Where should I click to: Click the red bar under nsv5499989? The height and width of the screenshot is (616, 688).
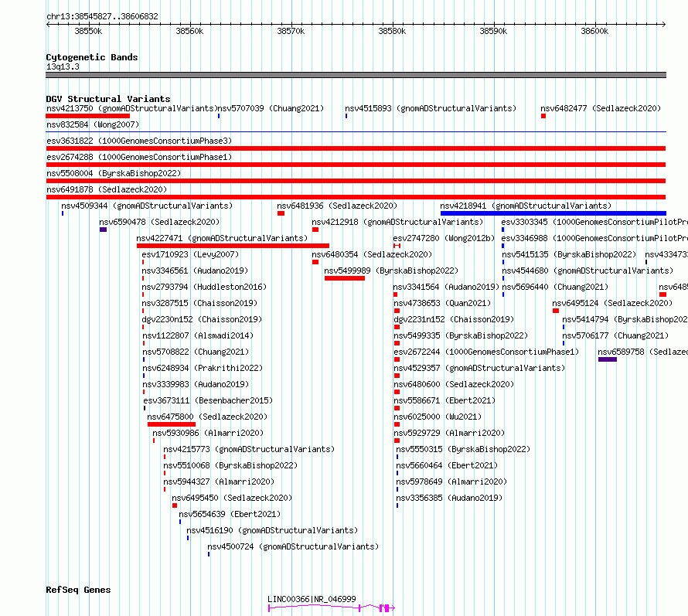345,278
